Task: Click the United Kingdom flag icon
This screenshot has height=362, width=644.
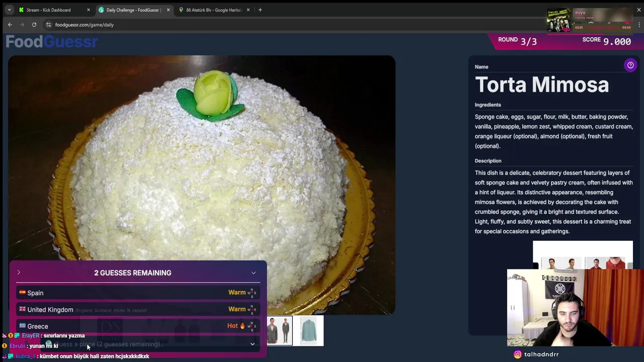Action: click(x=22, y=309)
